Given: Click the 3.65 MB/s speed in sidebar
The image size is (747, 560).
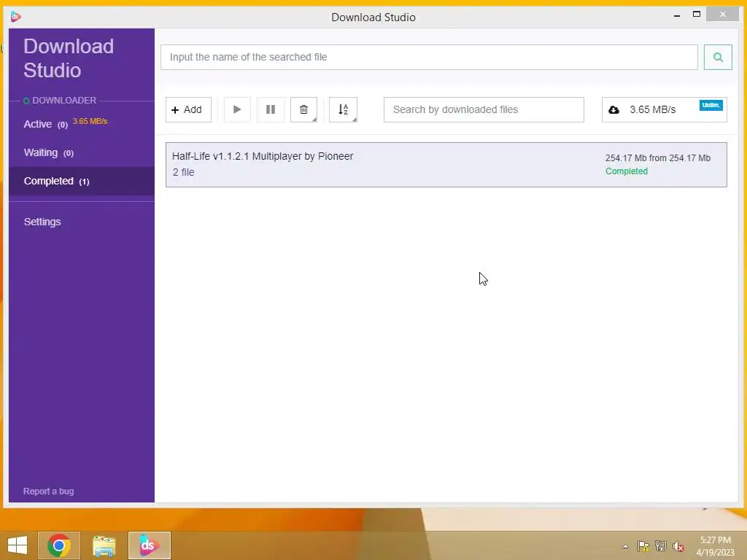Looking at the screenshot, I should 90,122.
